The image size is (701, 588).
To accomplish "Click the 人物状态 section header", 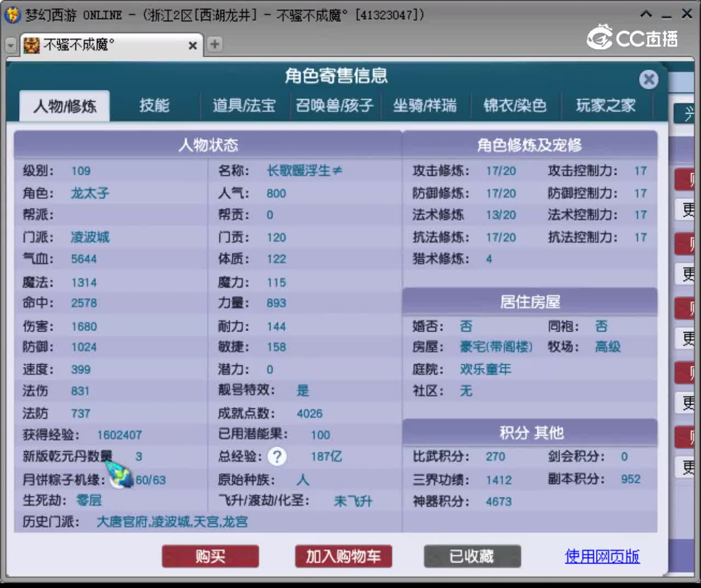I will pyautogui.click(x=208, y=145).
